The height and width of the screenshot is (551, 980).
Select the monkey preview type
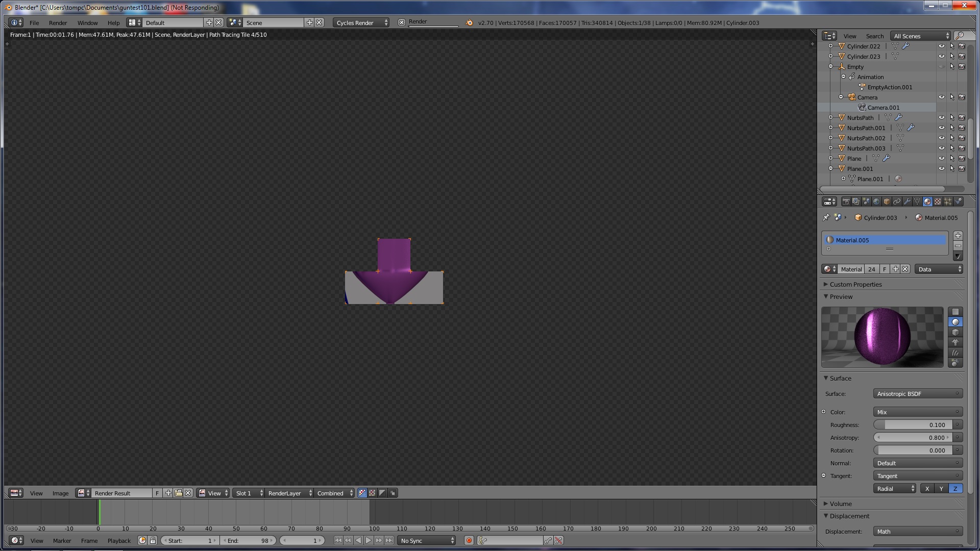[955, 342]
